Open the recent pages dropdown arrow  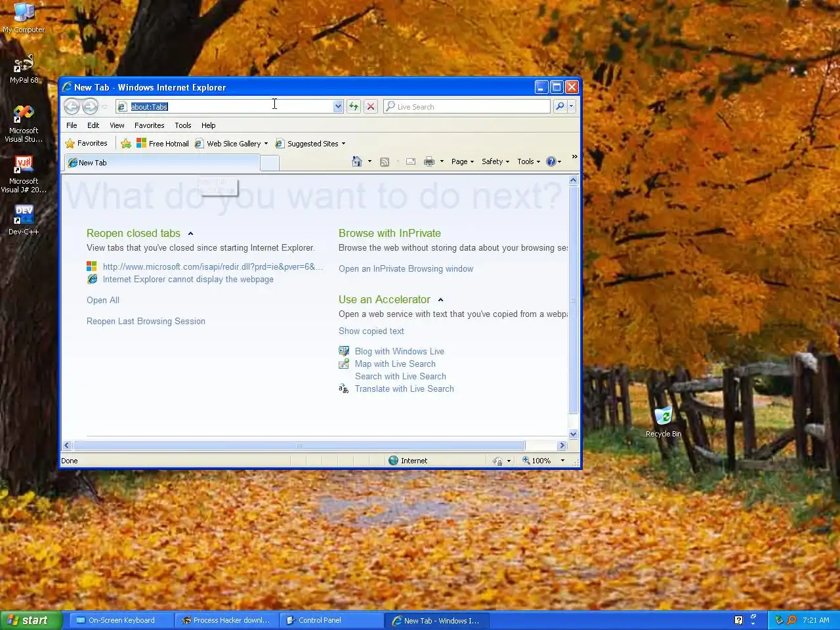tap(104, 107)
